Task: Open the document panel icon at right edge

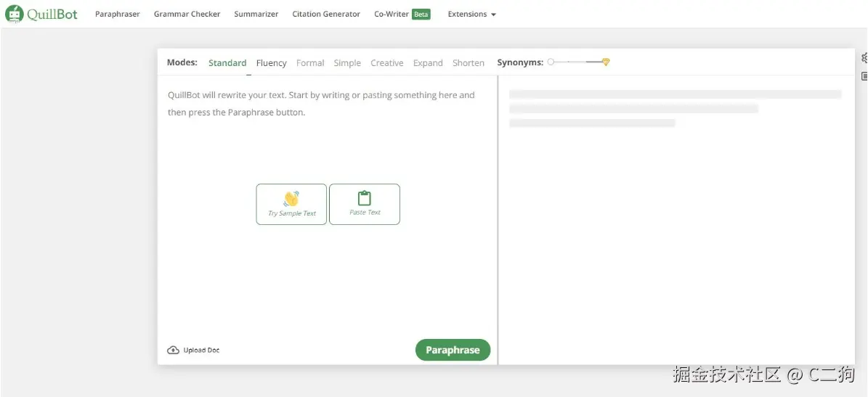Action: (x=864, y=76)
